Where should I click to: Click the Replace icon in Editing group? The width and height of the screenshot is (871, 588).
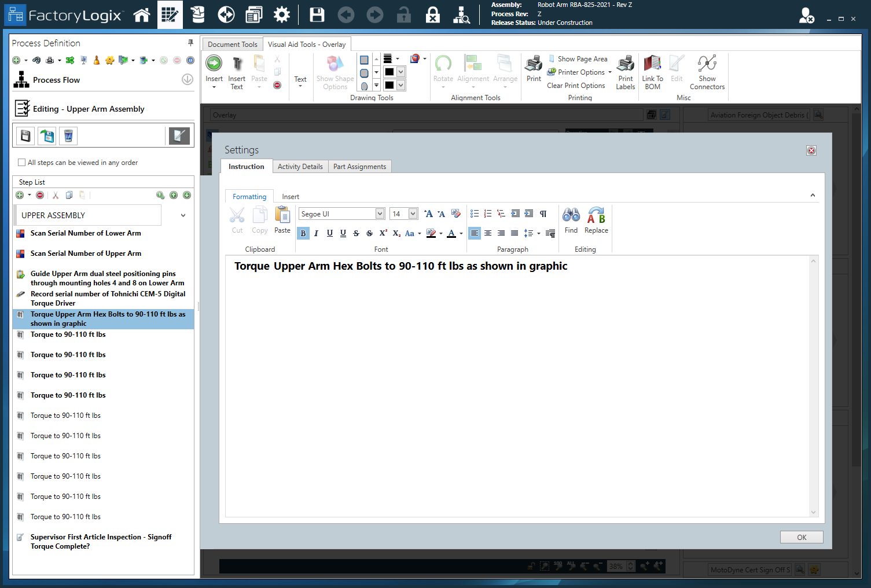point(596,216)
